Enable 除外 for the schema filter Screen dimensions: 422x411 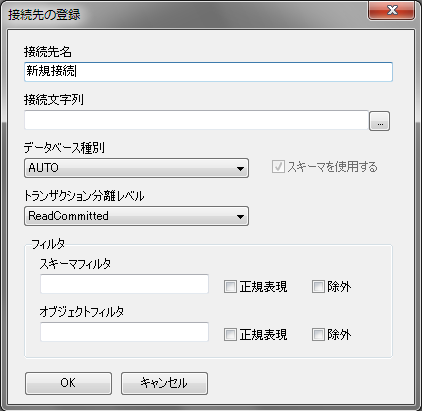click(x=318, y=286)
